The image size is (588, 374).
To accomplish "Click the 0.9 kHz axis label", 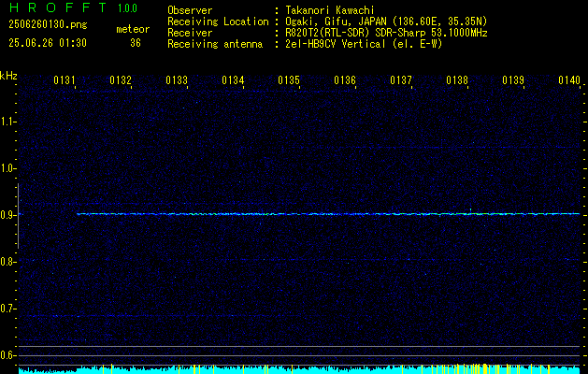I will 7,215.
